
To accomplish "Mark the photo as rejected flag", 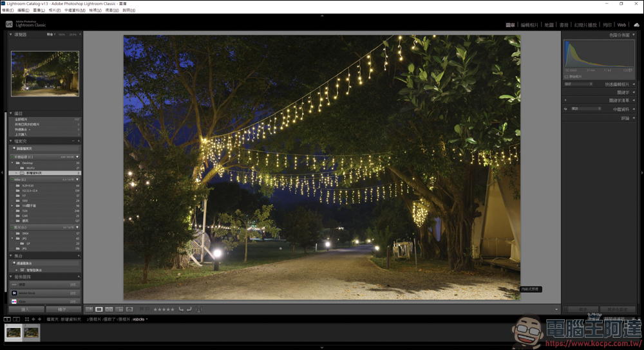I will point(147,309).
